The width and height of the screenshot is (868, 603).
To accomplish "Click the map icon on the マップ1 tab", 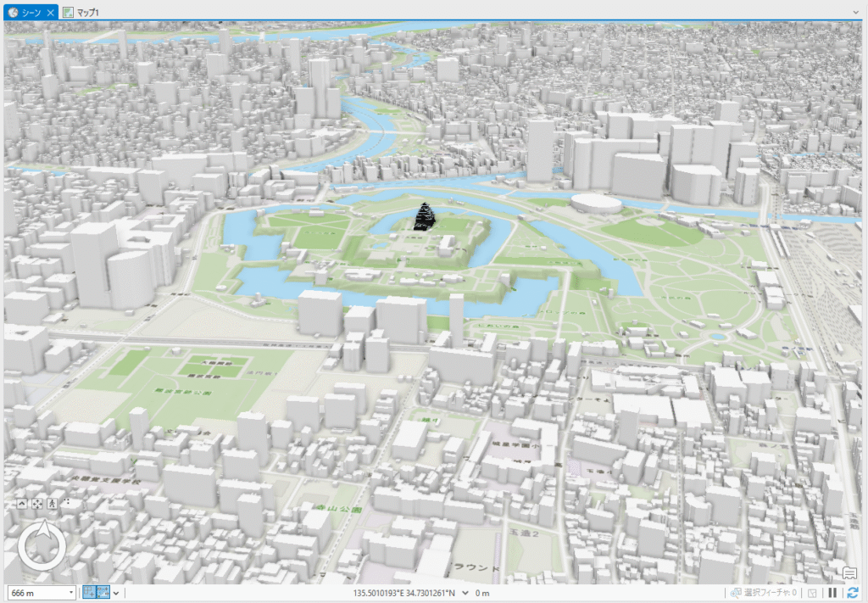I will 69,12.
